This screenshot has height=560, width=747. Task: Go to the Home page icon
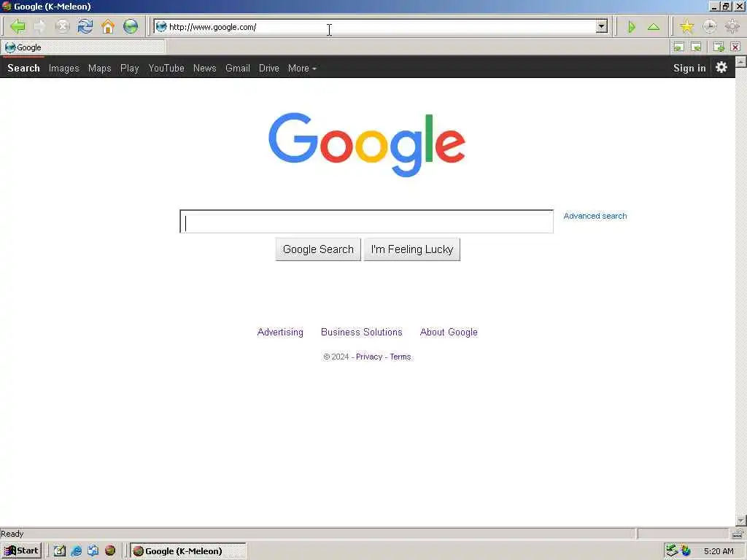point(108,26)
